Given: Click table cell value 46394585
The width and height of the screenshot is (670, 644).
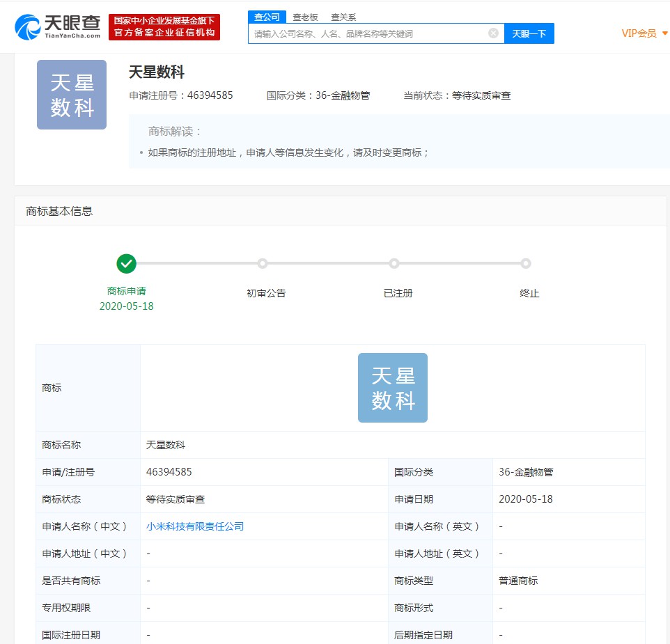Looking at the screenshot, I should tap(169, 472).
